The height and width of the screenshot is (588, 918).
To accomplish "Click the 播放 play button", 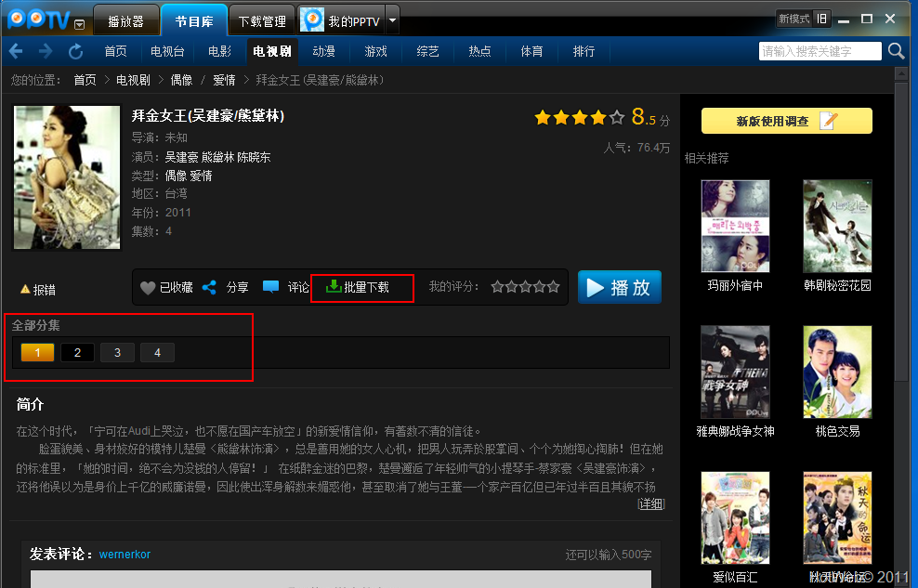I will pos(620,287).
